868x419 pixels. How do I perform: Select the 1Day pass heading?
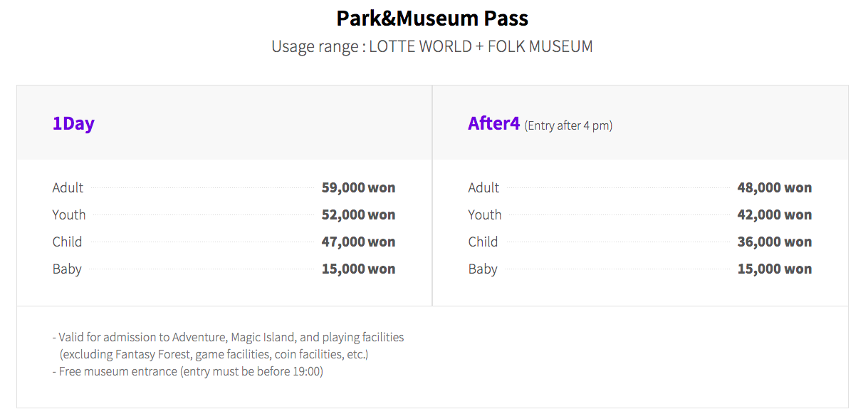point(73,123)
